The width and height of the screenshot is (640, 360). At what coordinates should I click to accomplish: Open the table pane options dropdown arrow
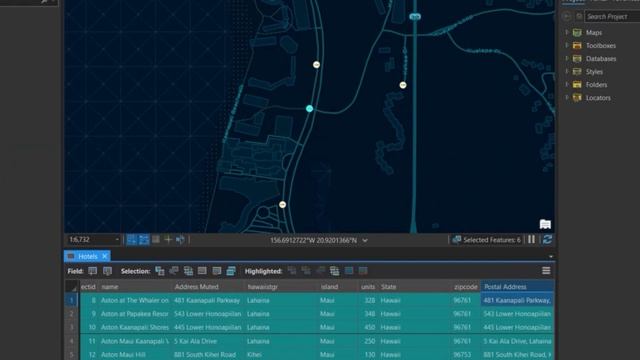click(551, 257)
